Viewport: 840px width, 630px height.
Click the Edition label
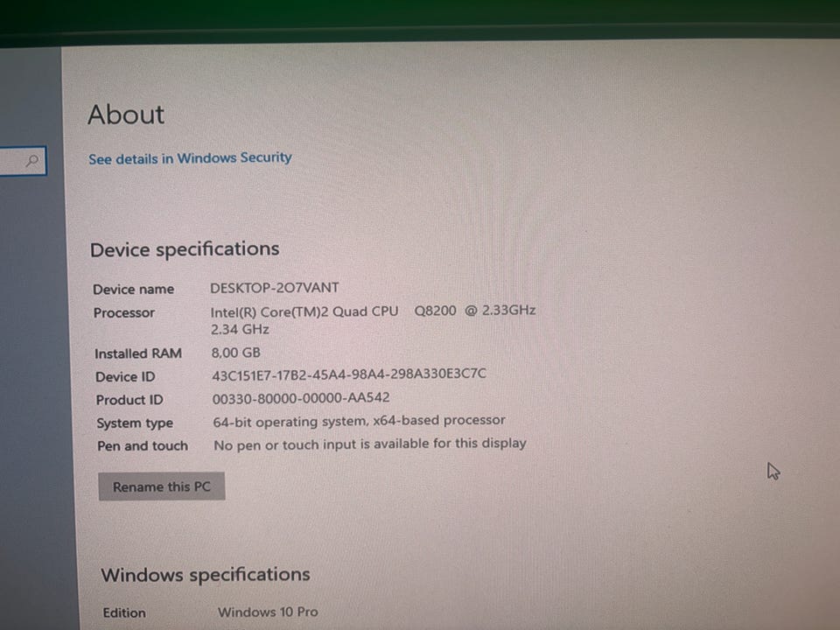[124, 612]
